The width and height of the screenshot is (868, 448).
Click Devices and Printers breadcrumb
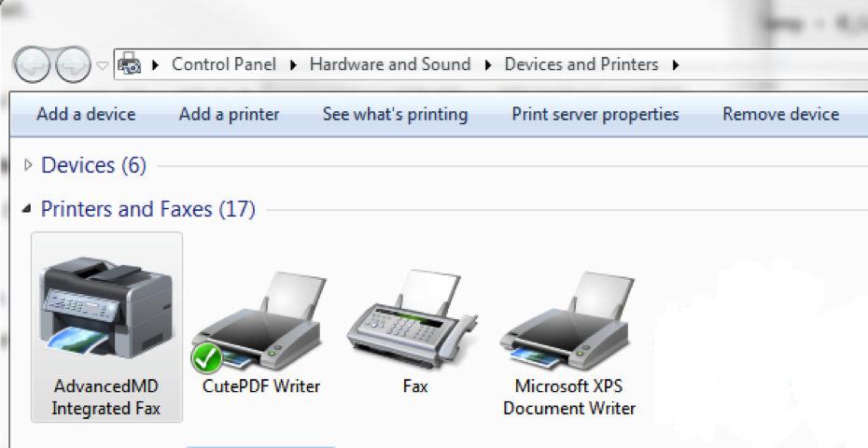click(x=581, y=64)
